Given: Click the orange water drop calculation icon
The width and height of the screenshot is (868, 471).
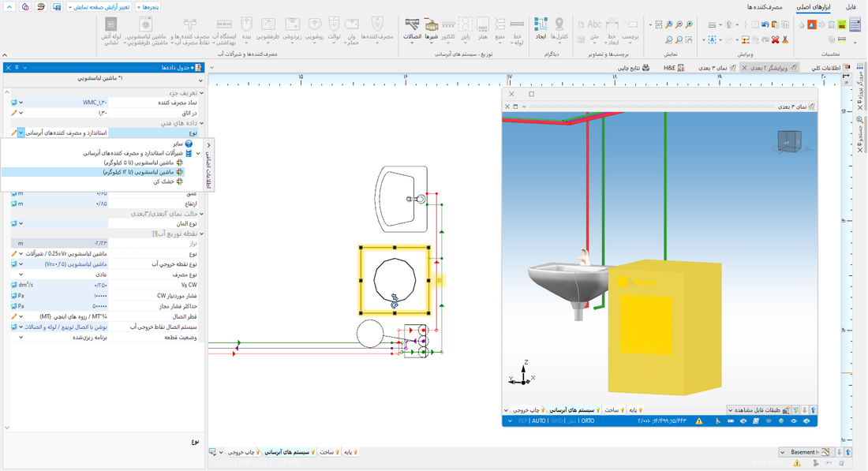Looking at the screenshot, I should point(811,25).
